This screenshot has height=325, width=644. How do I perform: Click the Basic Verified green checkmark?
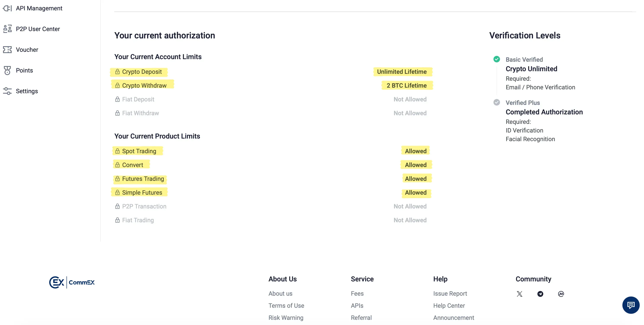coord(496,59)
